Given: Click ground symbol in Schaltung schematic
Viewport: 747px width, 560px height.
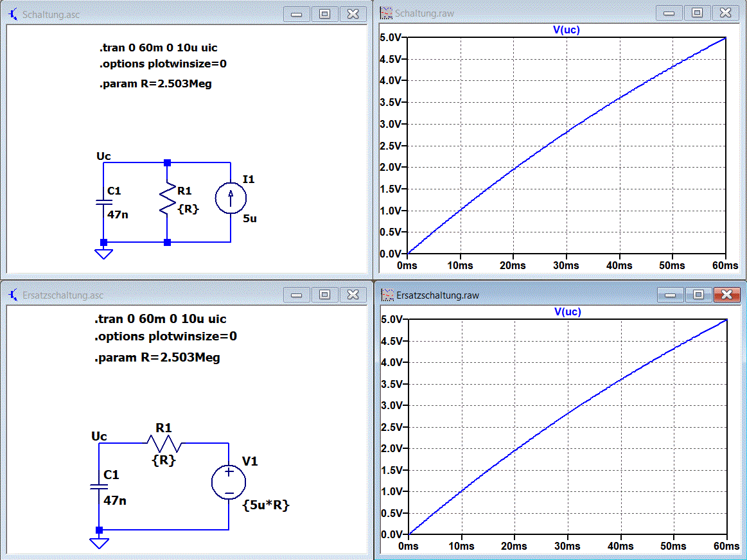Looking at the screenshot, I should (104, 254).
